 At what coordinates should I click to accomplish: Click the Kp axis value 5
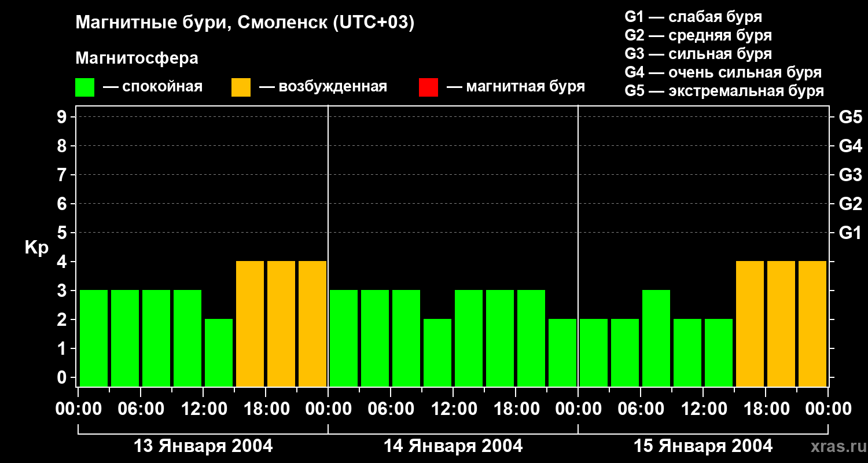click(63, 233)
